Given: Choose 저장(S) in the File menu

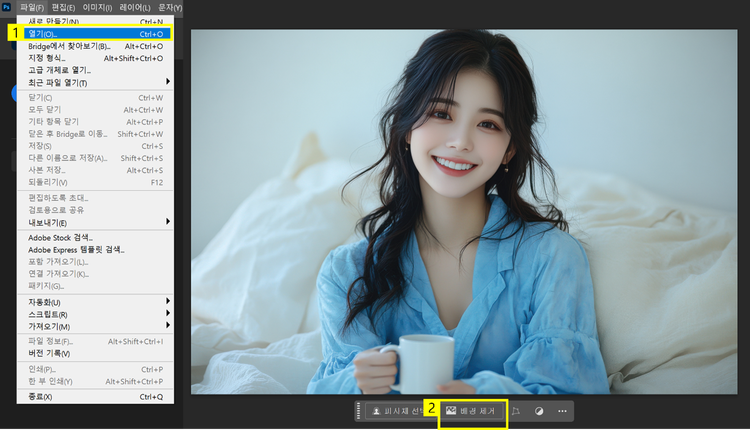Looking at the screenshot, I should click(95, 146).
